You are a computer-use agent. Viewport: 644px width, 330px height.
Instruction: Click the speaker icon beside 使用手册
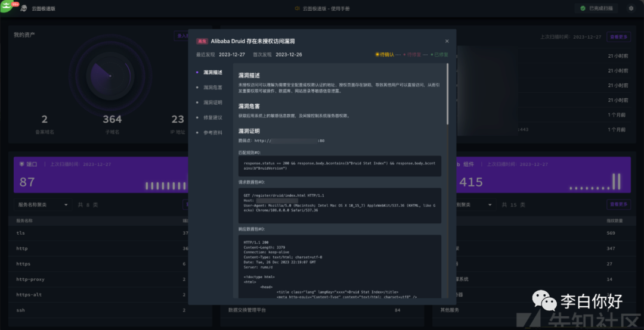point(298,8)
